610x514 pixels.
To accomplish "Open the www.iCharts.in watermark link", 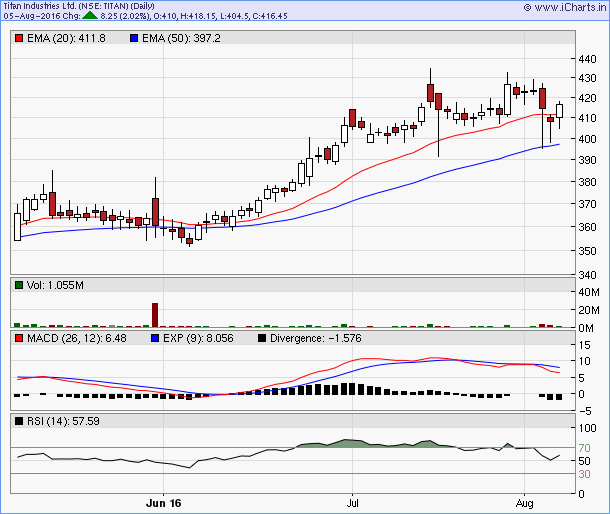I will click(x=565, y=7).
